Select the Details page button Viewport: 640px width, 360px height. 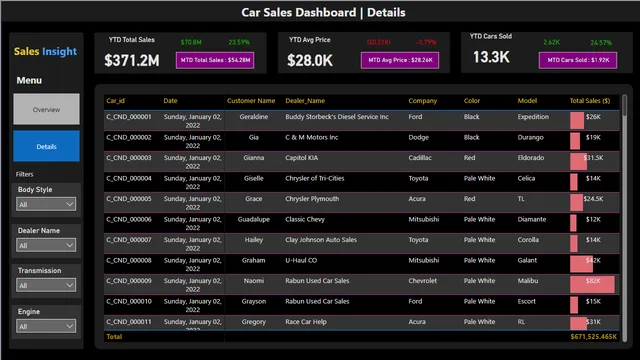pyautogui.click(x=47, y=146)
